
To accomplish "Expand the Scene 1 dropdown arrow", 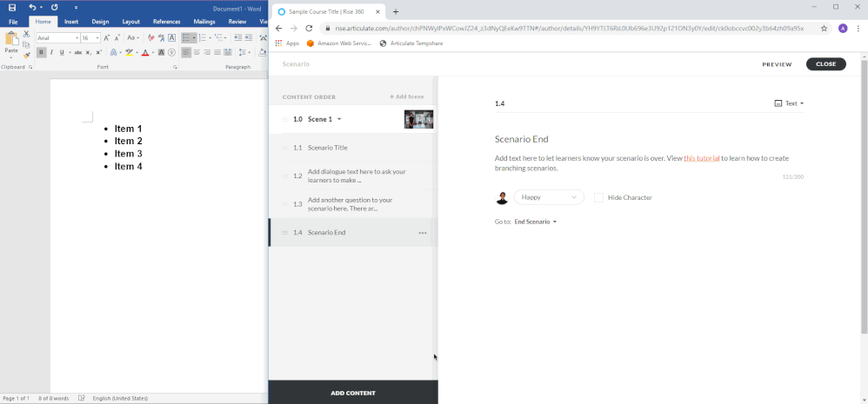I will pos(339,119).
